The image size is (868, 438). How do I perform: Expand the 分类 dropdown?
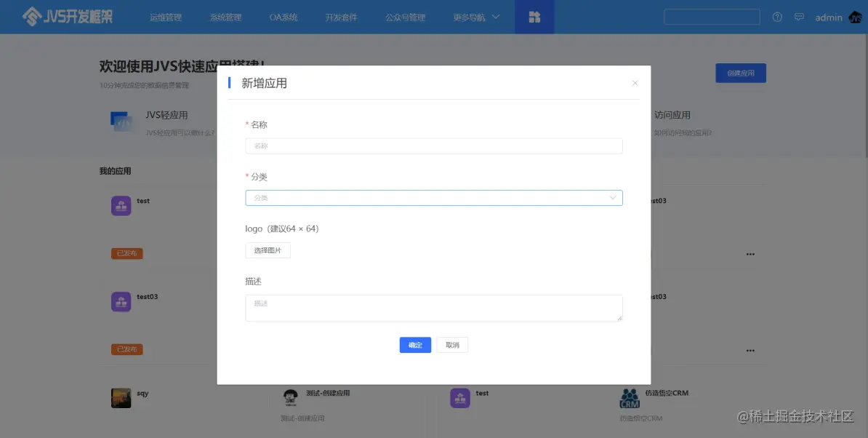[x=434, y=198]
